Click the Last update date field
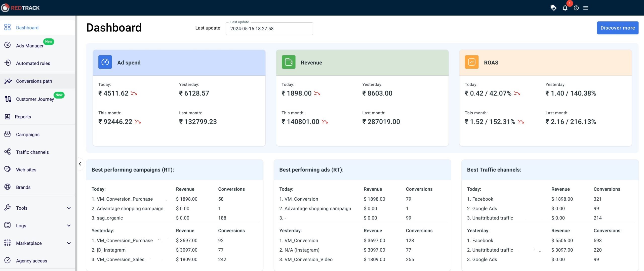This screenshot has height=271, width=644. tap(269, 29)
